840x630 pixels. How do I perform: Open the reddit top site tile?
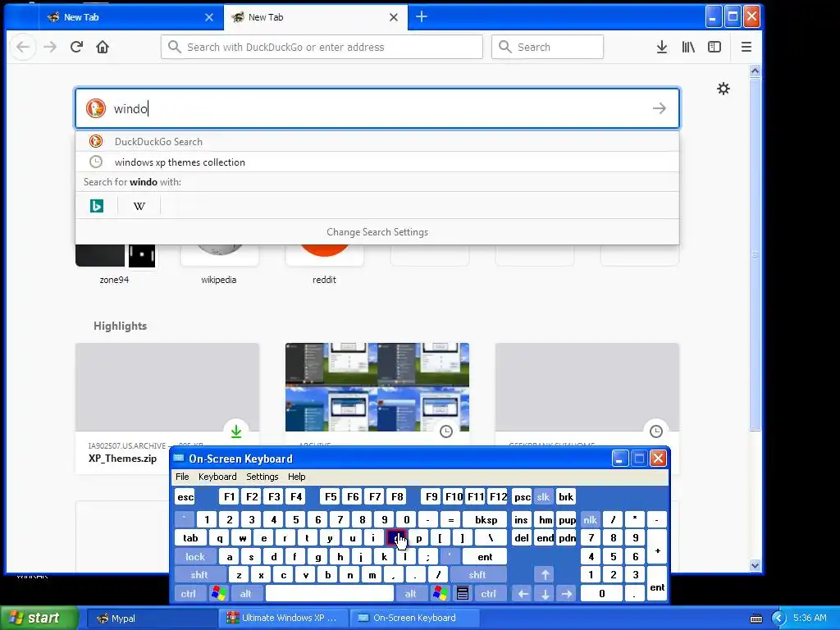click(x=324, y=263)
